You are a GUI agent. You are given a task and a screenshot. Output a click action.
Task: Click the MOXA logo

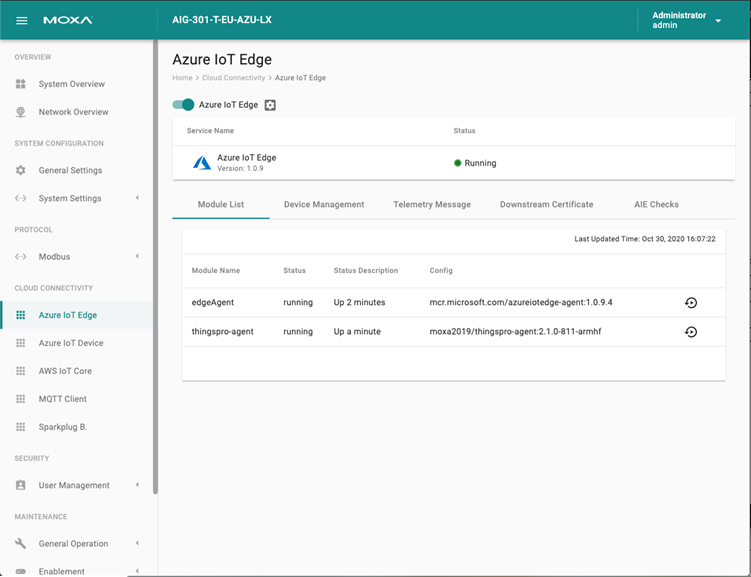coord(68,20)
